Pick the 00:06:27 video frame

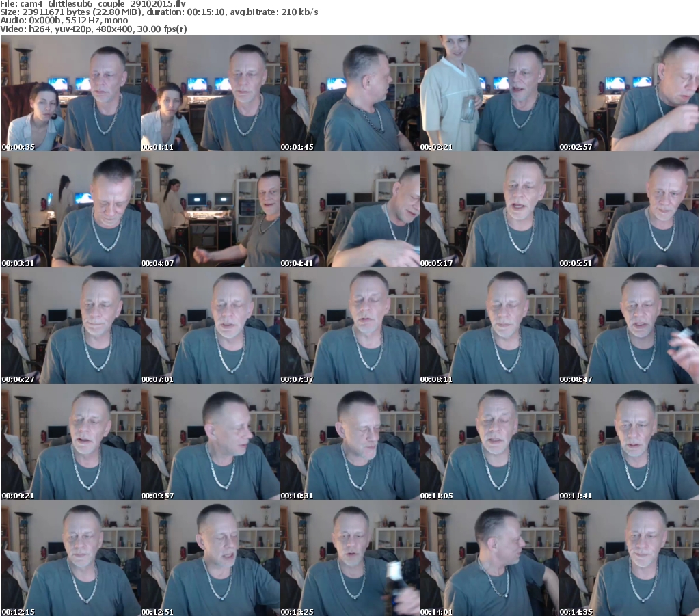pos(71,326)
